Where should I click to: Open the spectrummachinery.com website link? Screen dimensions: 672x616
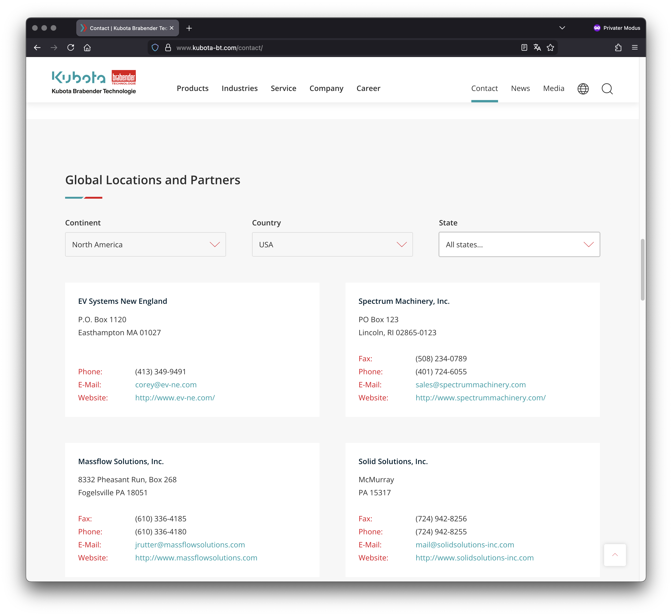pos(480,398)
